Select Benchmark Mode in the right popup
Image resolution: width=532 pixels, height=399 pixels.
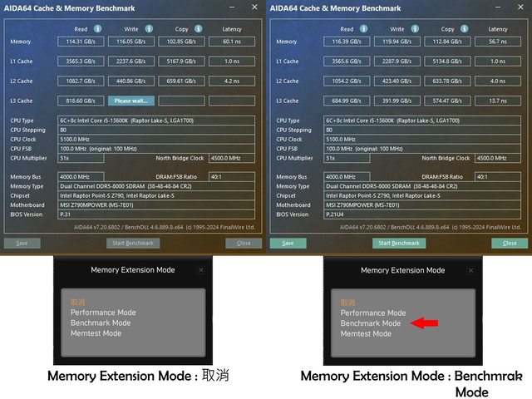pos(371,323)
